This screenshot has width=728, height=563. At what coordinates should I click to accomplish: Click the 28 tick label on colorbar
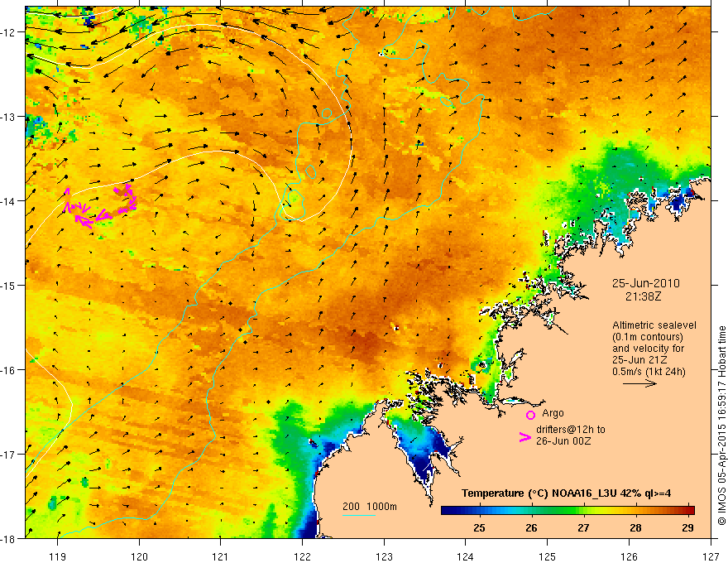[x=635, y=527]
